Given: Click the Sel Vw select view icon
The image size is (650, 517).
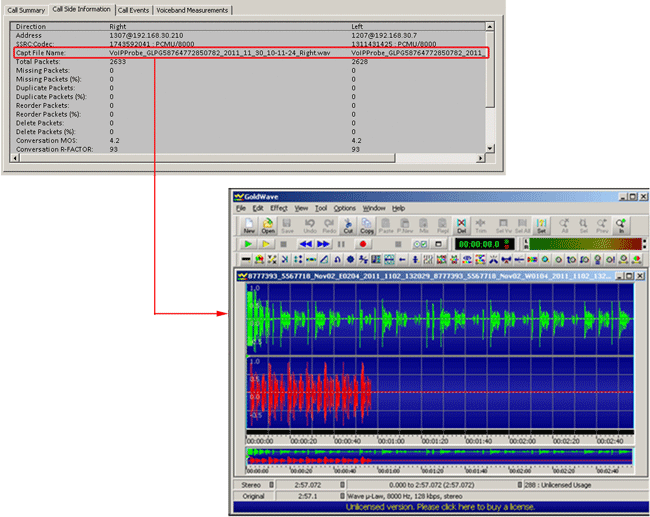Looking at the screenshot, I should (x=503, y=226).
